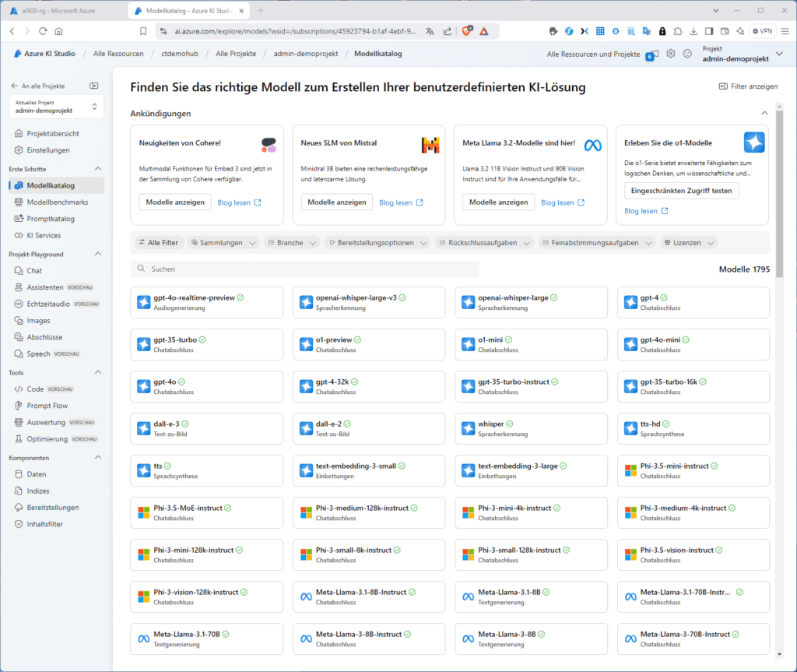Open the Bereitstellungen component
The image size is (797, 672).
click(52, 508)
